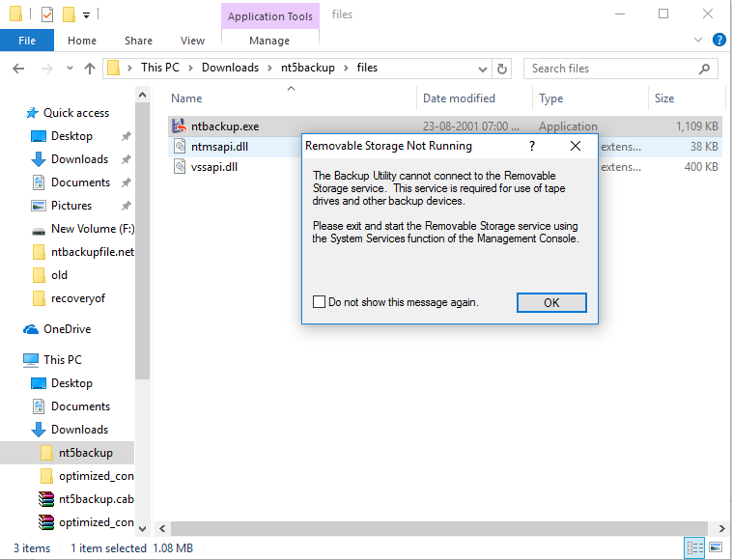Open the Share ribbon tab

[138, 41]
